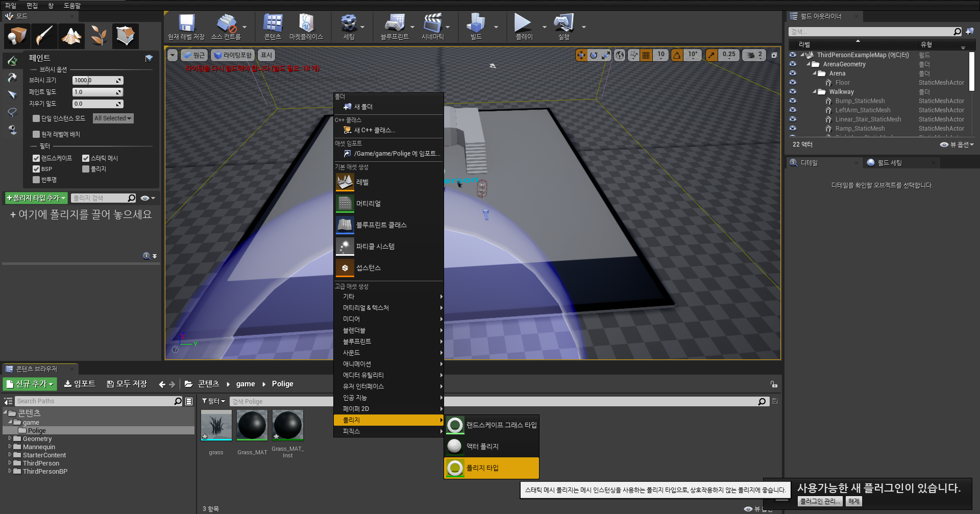Expand the Geometry folder tree
The width and height of the screenshot is (980, 514).
(x=10, y=438)
